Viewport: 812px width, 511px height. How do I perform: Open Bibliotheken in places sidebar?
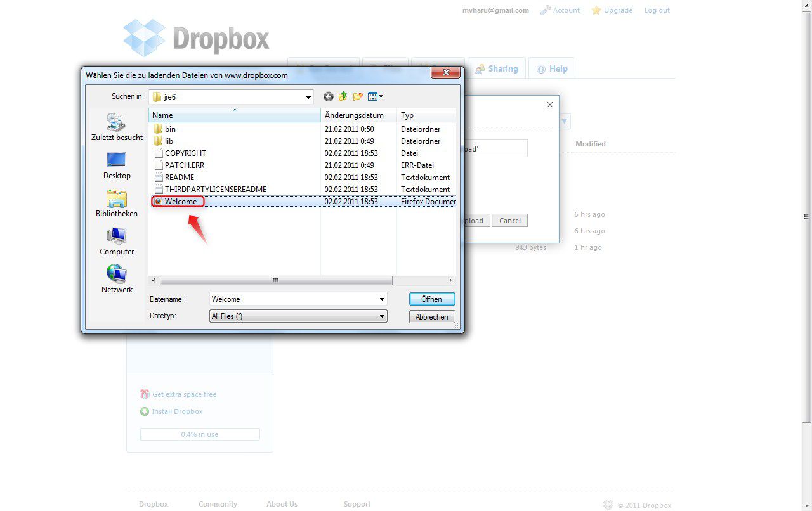117,204
